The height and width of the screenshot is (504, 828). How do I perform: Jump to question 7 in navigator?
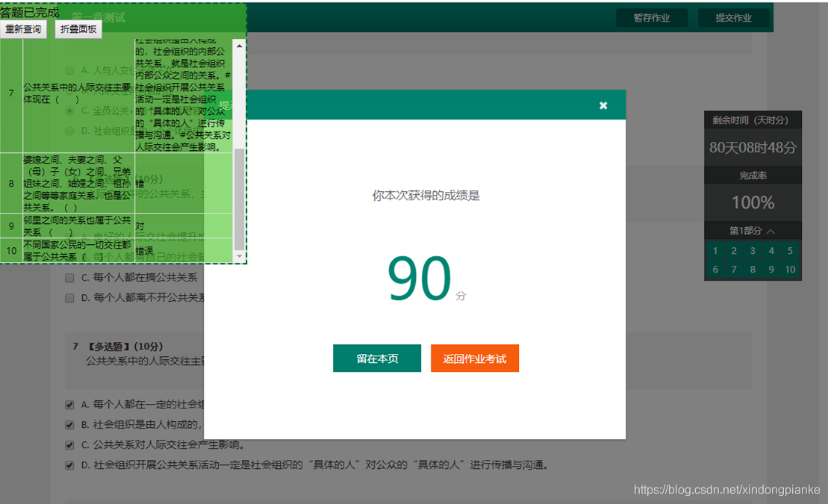[x=733, y=270]
